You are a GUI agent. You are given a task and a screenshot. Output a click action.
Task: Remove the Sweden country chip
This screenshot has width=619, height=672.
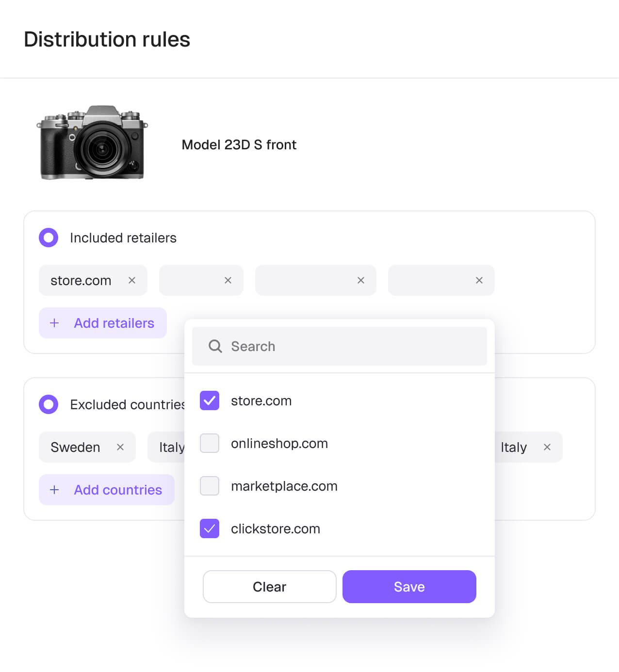point(120,447)
